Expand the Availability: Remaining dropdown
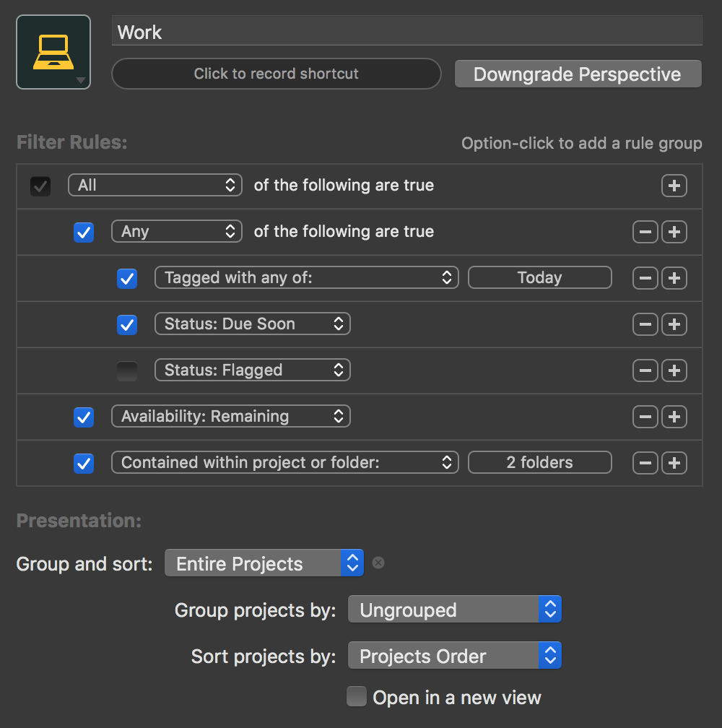Image resolution: width=722 pixels, height=728 pixels. click(230, 417)
